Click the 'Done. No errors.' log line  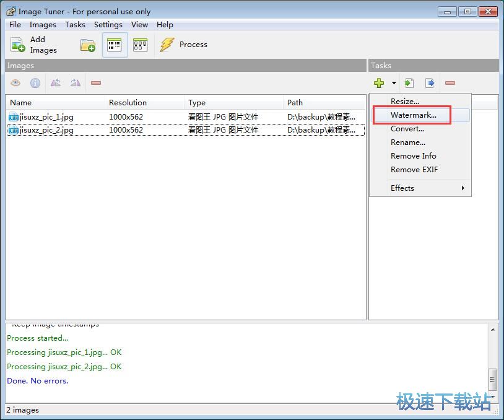tap(38, 381)
